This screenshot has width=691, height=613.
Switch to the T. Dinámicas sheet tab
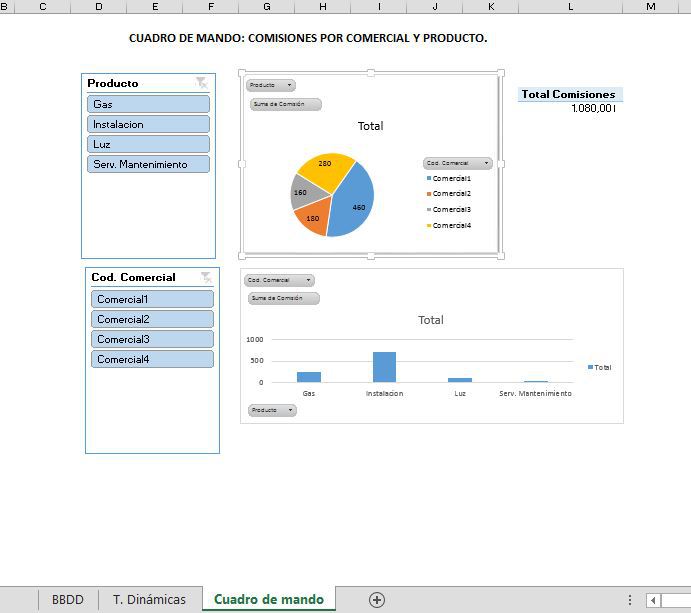pos(149,600)
